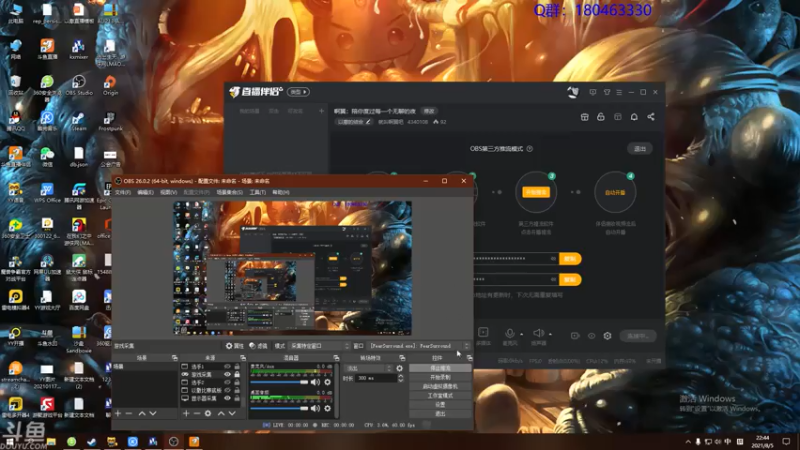The width and height of the screenshot is (800, 450).
Task: Open source properties gear below Sources list
Action: [208, 413]
